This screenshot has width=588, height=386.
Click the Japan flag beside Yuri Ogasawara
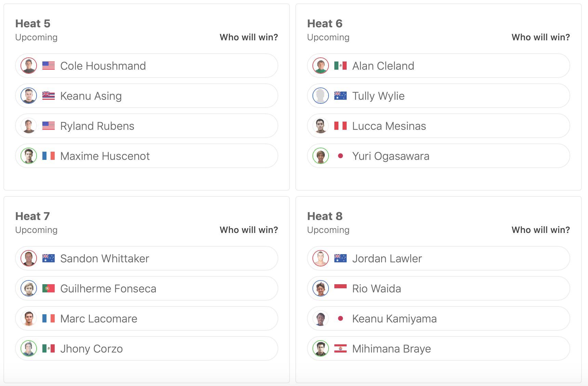(340, 156)
